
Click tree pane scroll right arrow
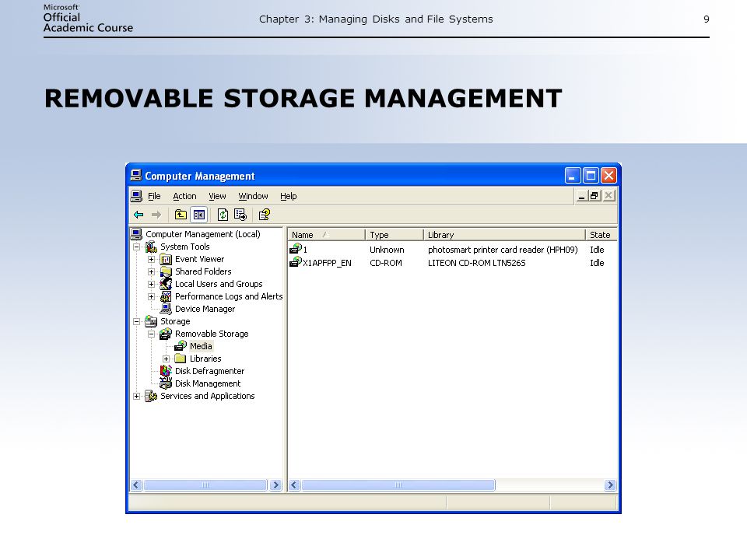[275, 485]
